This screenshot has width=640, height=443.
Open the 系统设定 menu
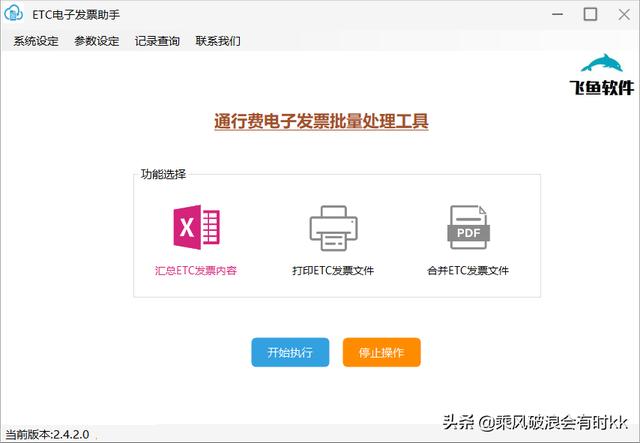click(x=36, y=41)
